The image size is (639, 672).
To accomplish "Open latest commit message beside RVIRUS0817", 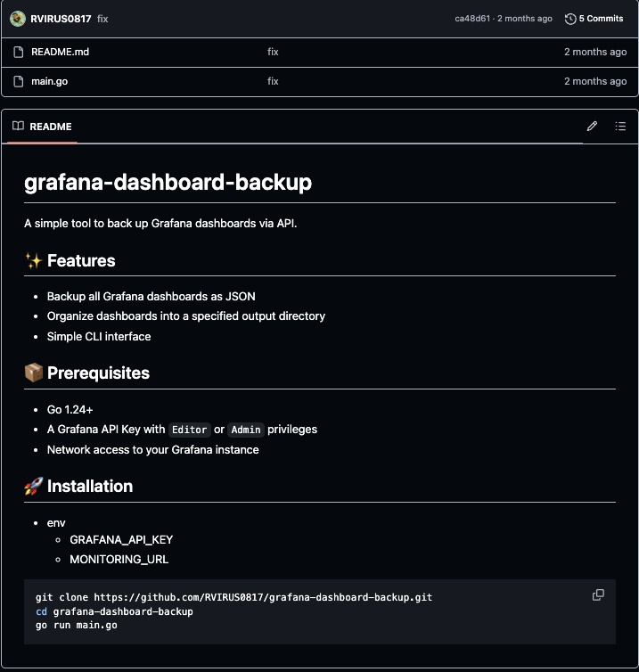I will click(102, 19).
